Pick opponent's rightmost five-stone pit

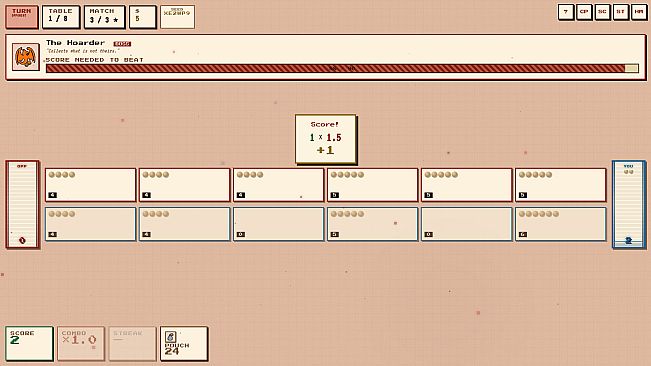tap(560, 185)
